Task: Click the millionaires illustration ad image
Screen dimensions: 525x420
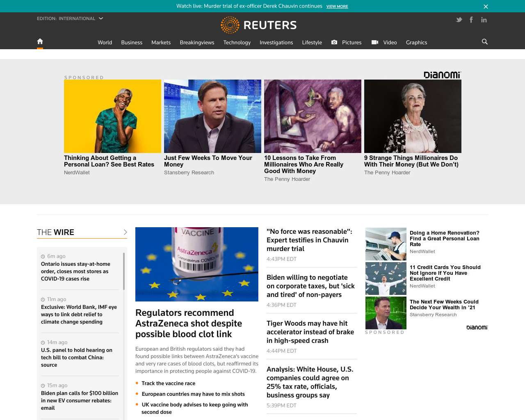Action: click(313, 116)
